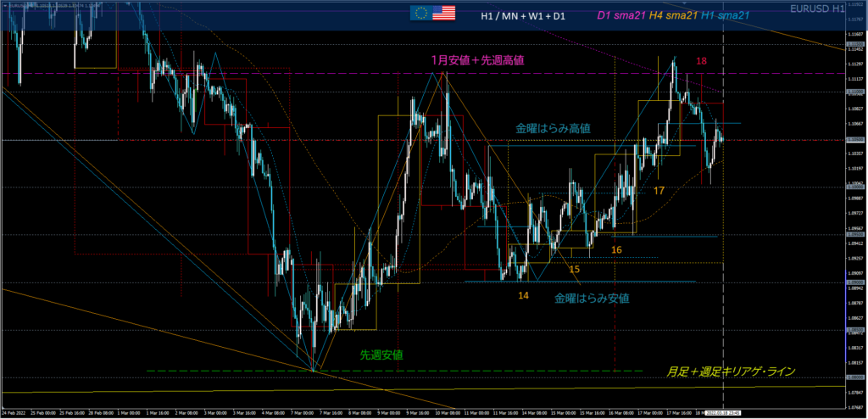This screenshot has height=419, width=868.
Task: Click the H1 sma21 legend label
Action: (x=726, y=14)
